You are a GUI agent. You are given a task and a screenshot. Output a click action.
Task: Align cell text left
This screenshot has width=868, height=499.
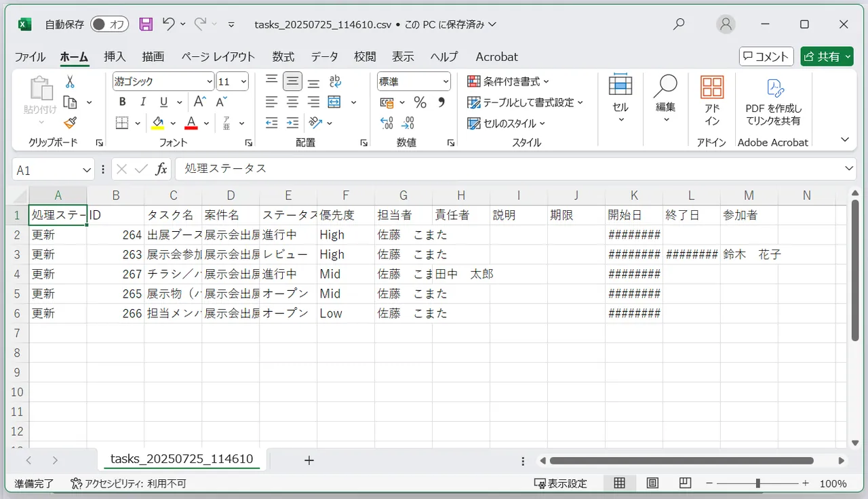pos(271,102)
